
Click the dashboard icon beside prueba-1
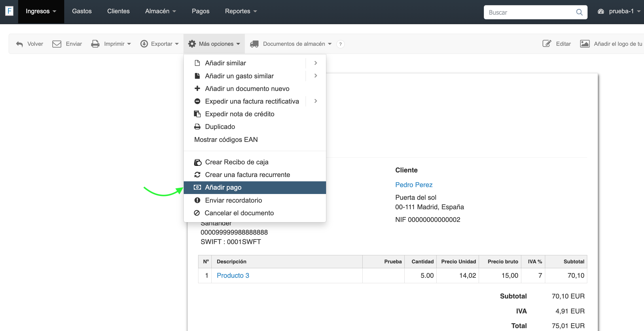(601, 12)
